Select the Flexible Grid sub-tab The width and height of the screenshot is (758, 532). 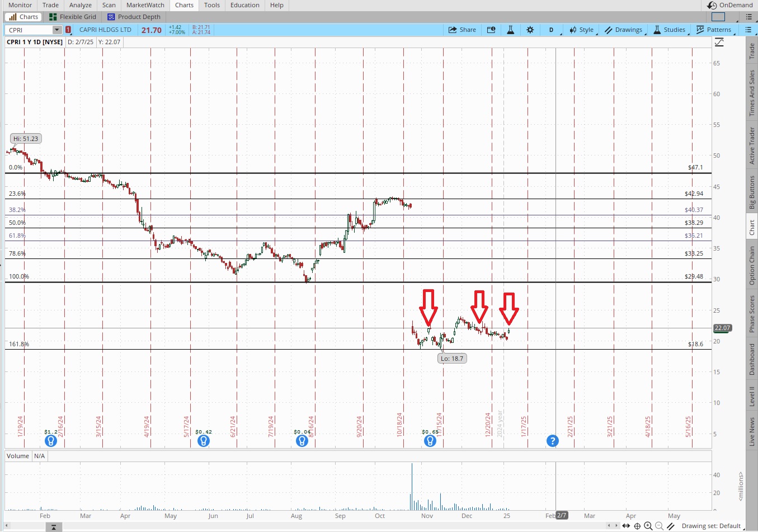click(x=73, y=17)
